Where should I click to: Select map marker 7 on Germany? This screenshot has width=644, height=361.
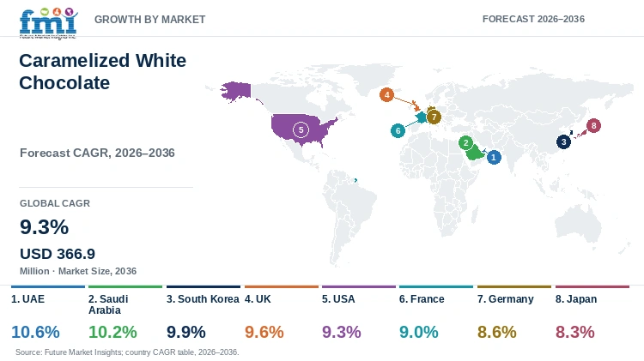(x=434, y=117)
